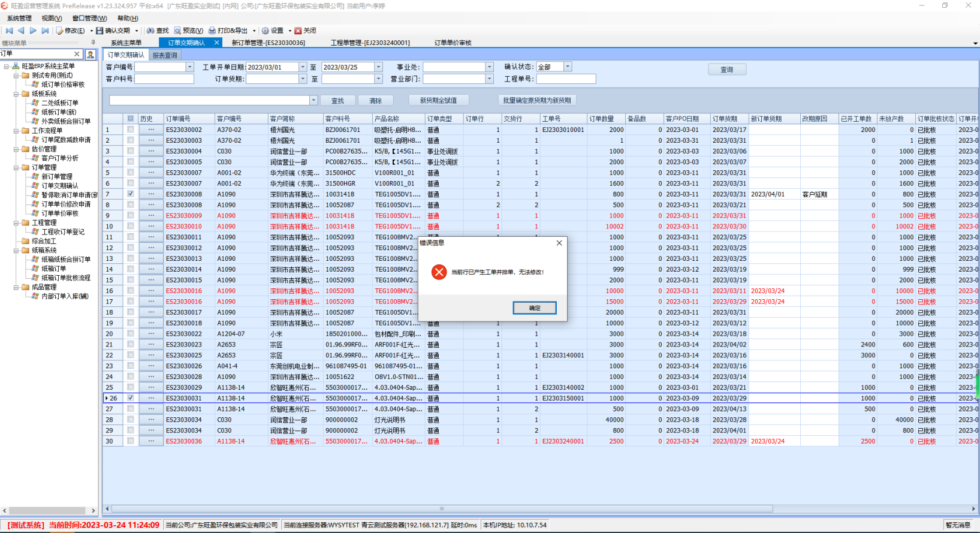Focus the 工程单号 input field
980x533 pixels.
point(566,79)
